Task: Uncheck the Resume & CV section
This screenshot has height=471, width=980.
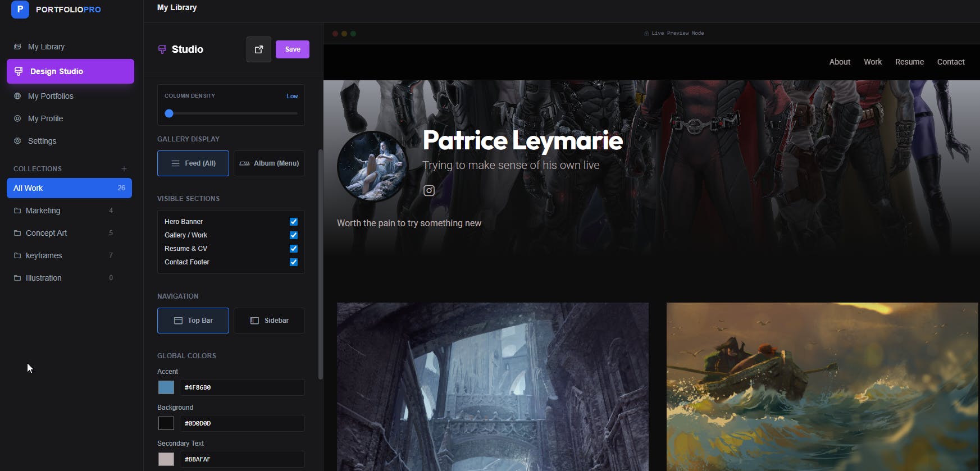Action: (294, 249)
